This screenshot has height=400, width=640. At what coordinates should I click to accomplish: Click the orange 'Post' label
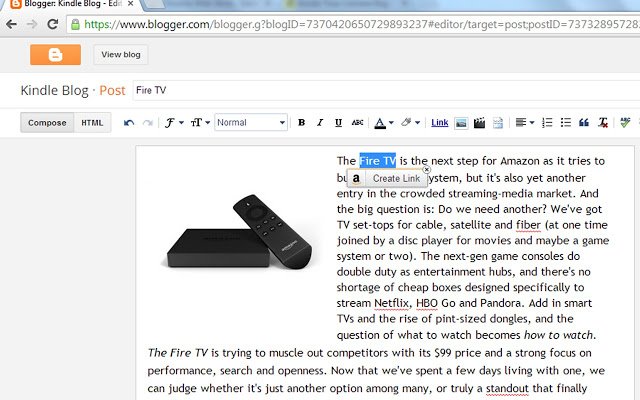pyautogui.click(x=112, y=90)
